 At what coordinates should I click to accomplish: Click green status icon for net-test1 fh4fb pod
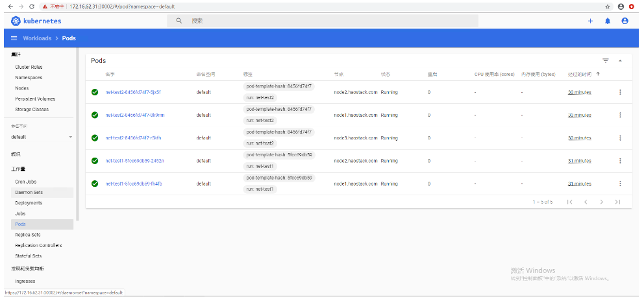tap(95, 184)
